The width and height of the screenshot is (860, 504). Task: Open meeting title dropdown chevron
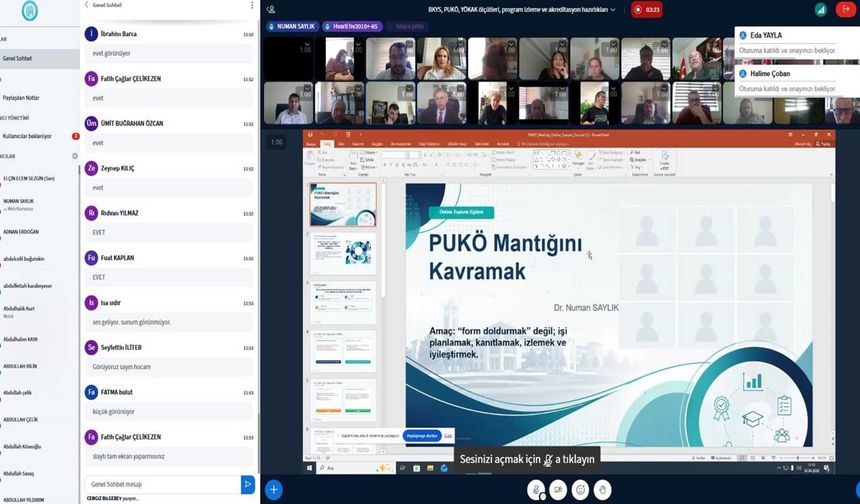pyautogui.click(x=613, y=10)
